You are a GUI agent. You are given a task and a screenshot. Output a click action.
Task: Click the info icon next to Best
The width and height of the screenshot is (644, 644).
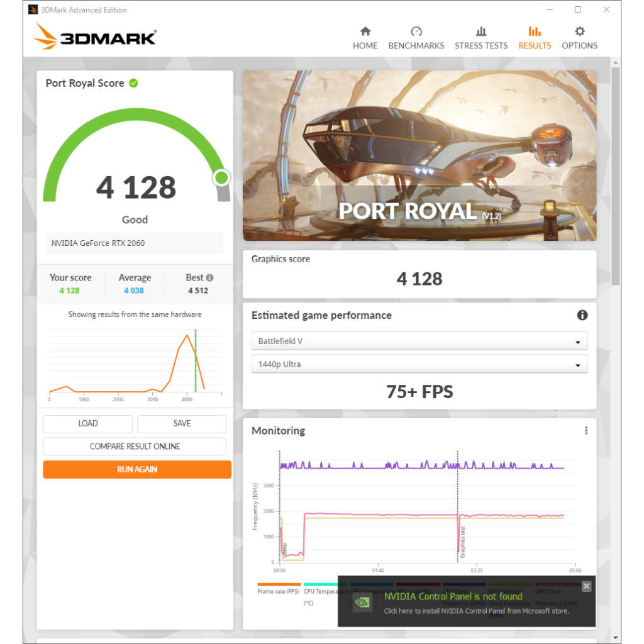(210, 277)
